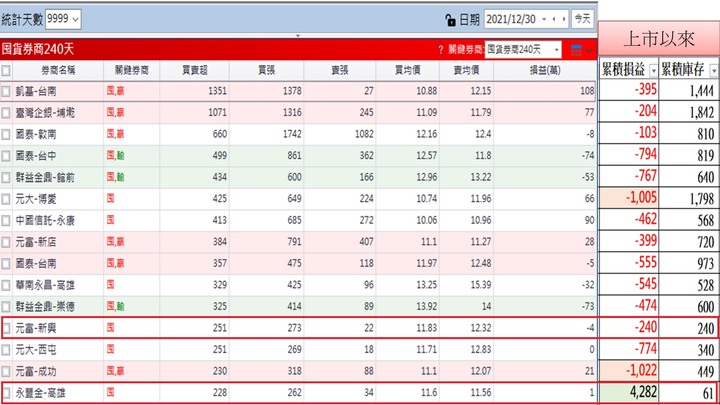Check the box for 國泰-台中
The width and height of the screenshot is (720, 405).
[6, 156]
